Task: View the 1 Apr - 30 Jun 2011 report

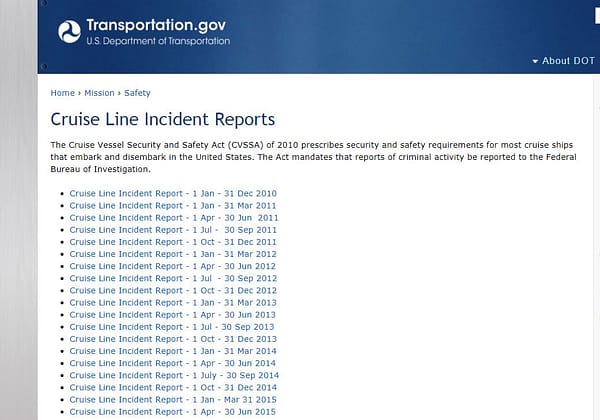Action: coord(174,217)
